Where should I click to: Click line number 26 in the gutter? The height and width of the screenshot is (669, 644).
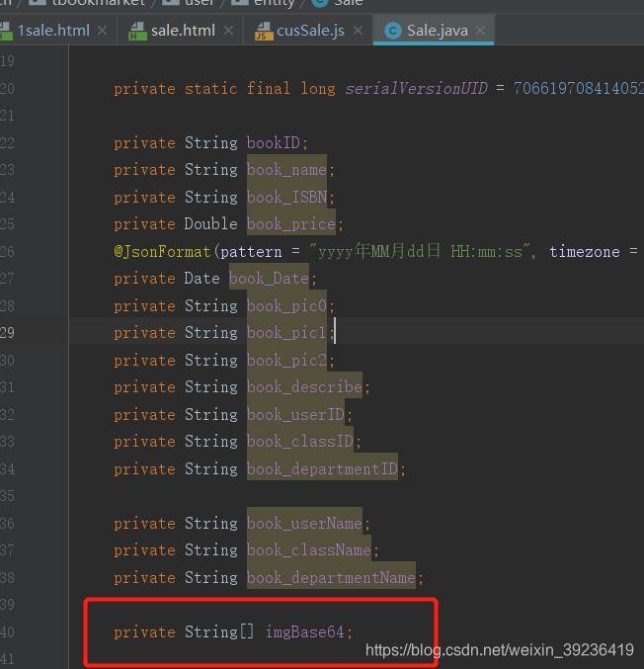pyautogui.click(x=7, y=251)
